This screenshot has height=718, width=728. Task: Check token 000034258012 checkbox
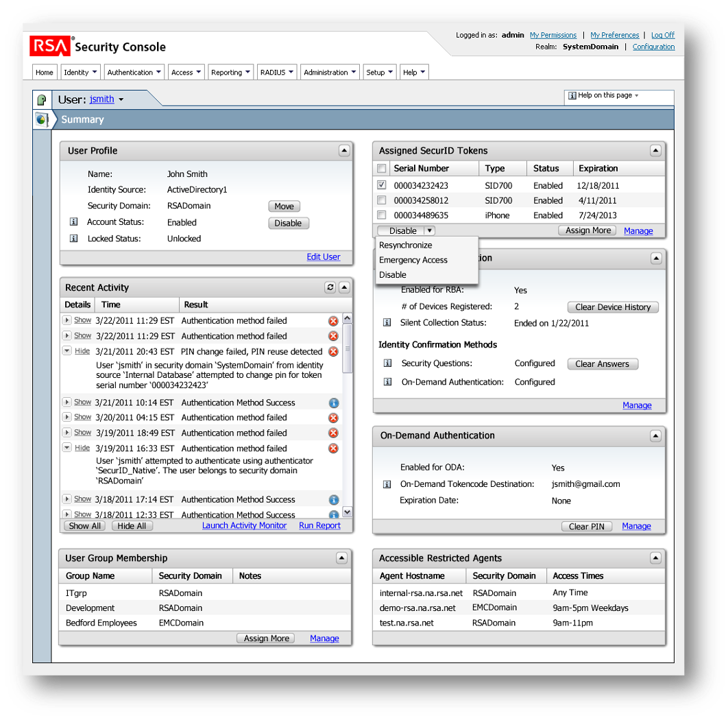382,200
